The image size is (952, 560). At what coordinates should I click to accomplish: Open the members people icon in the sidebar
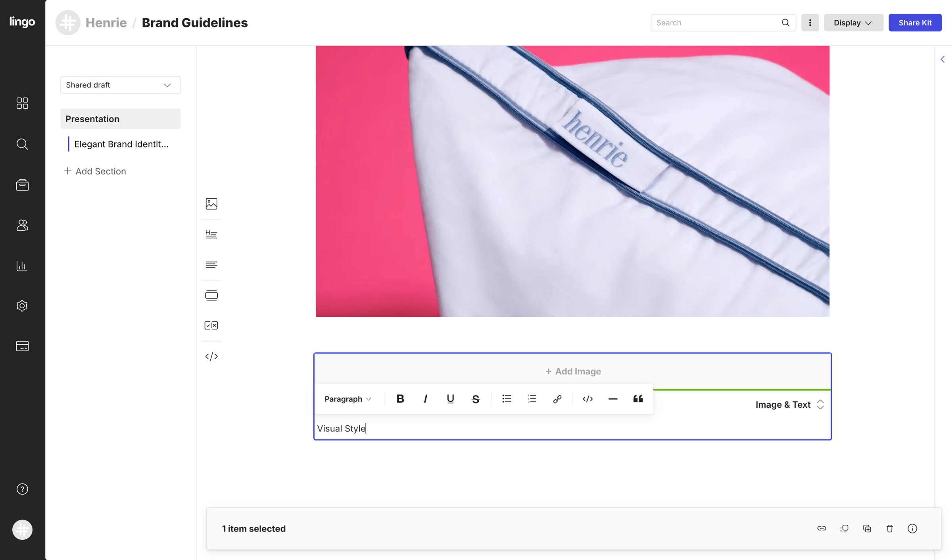22,225
